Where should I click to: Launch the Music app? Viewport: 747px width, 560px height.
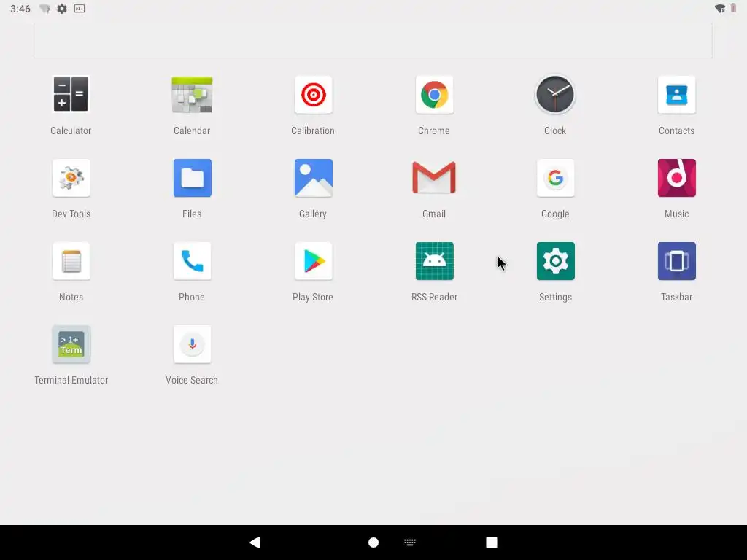[x=676, y=178]
